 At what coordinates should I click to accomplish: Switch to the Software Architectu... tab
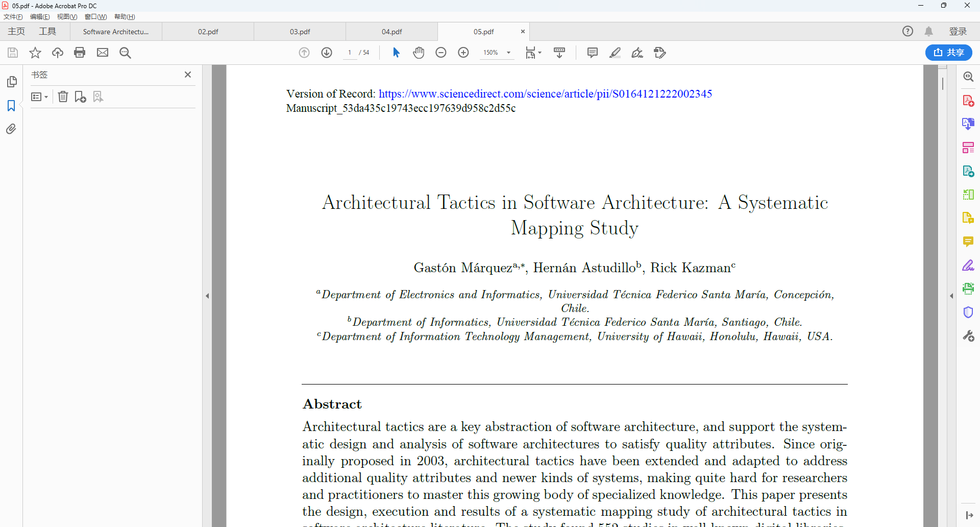coord(116,32)
